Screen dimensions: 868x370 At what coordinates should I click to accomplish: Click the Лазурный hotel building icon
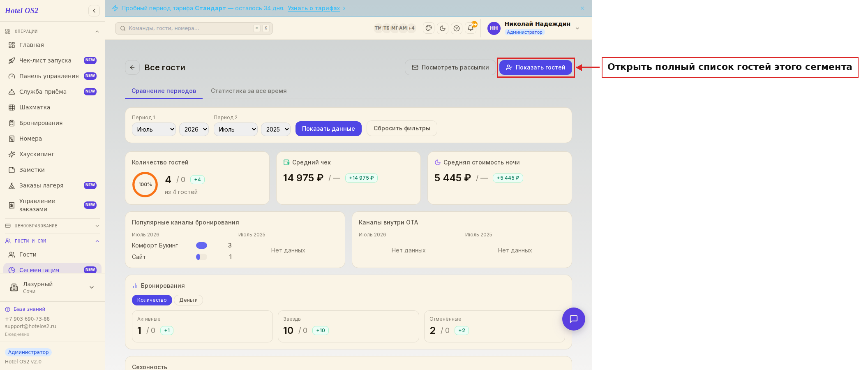click(x=14, y=287)
